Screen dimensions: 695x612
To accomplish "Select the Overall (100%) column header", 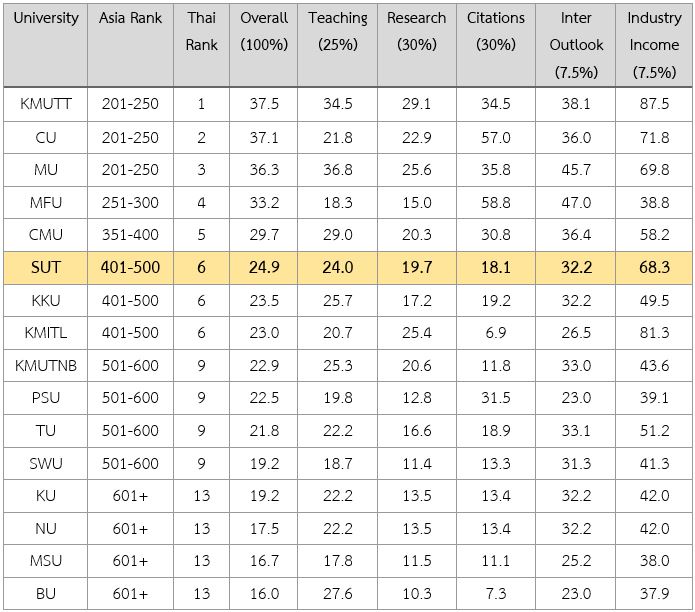I will coord(264,45).
